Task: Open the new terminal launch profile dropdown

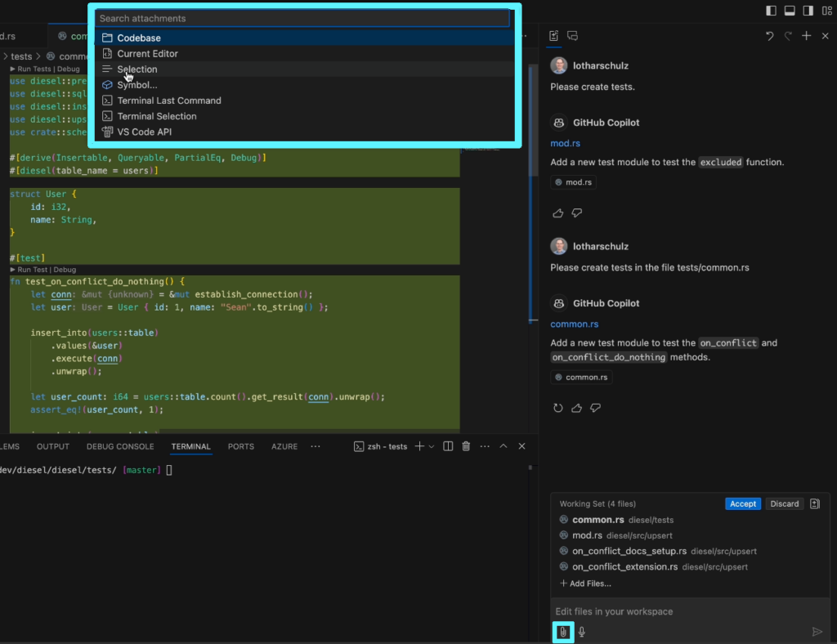Action: click(x=432, y=446)
